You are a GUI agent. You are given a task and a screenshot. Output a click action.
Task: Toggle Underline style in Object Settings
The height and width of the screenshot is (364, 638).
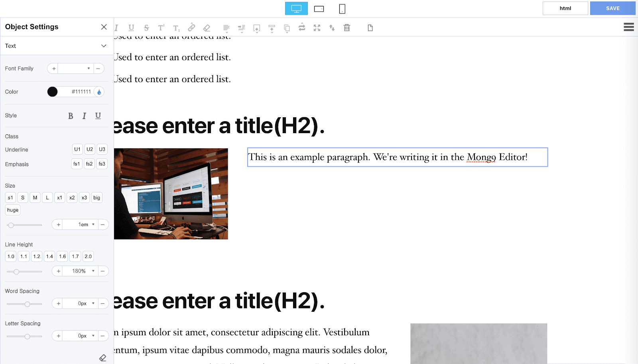pyautogui.click(x=98, y=116)
